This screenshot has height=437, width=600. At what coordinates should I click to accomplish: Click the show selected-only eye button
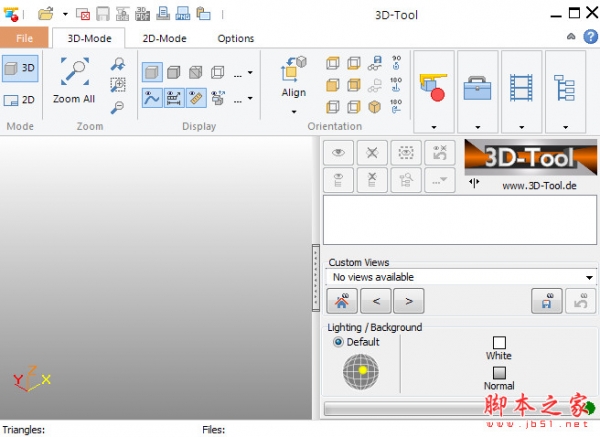pos(406,153)
